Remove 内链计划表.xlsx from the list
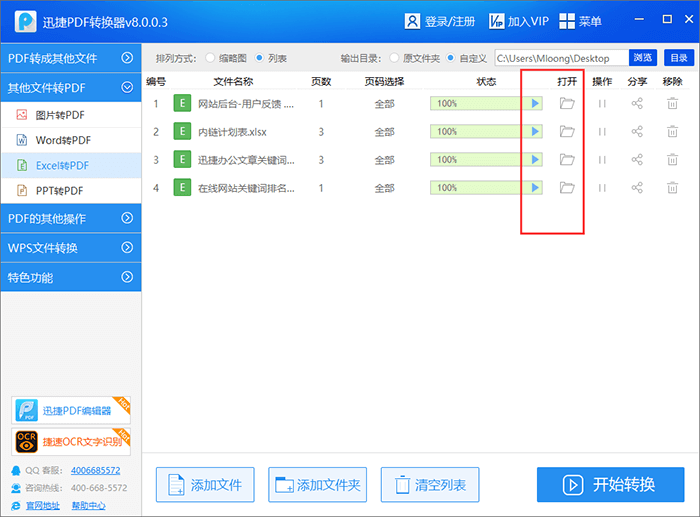 pyautogui.click(x=672, y=132)
